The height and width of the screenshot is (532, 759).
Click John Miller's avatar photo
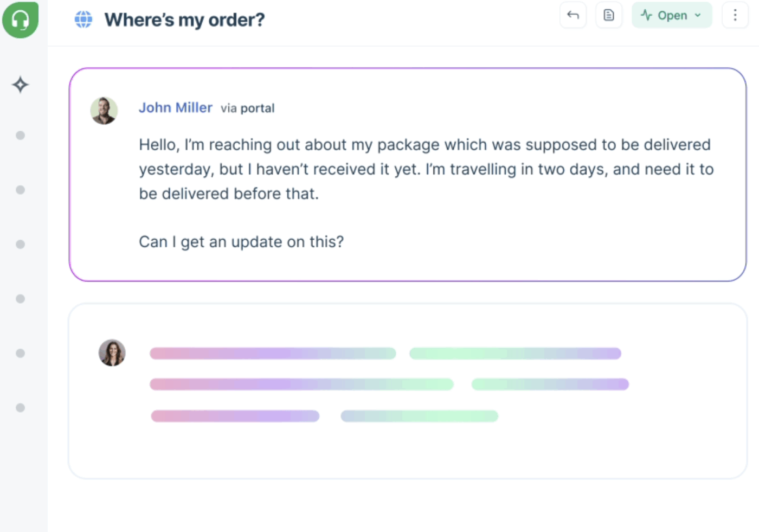[104, 110]
